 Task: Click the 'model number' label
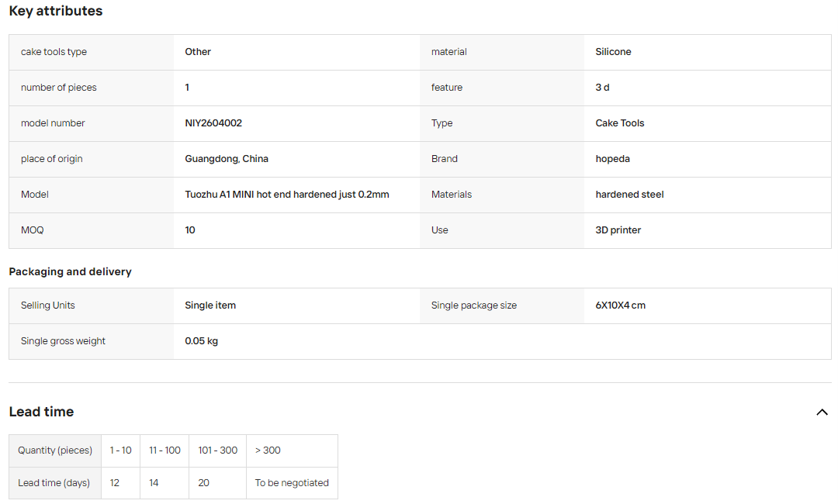click(x=53, y=123)
